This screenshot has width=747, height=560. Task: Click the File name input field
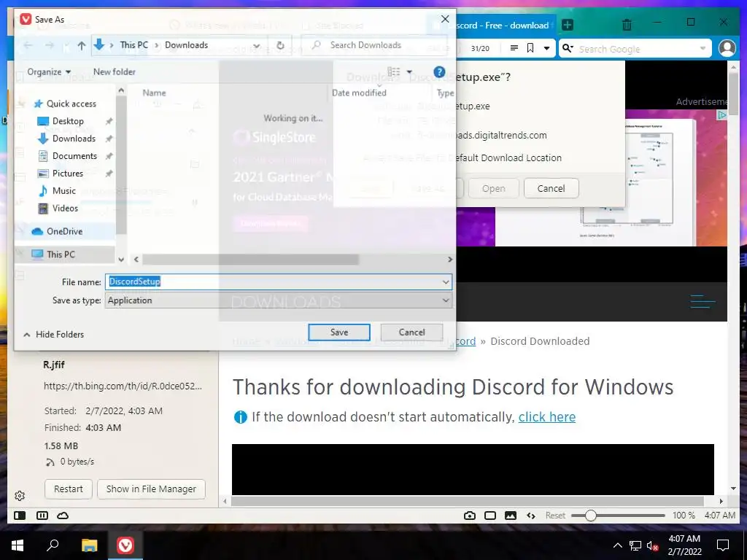[x=273, y=282]
